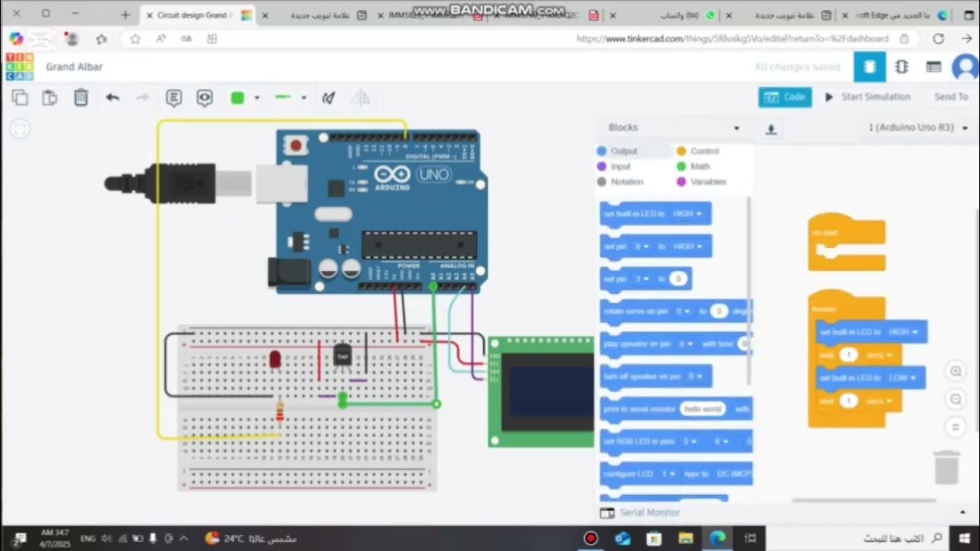Screen dimensions: 980x551
Task: Open pin 3 dropdown in set pin block
Action: point(642,279)
